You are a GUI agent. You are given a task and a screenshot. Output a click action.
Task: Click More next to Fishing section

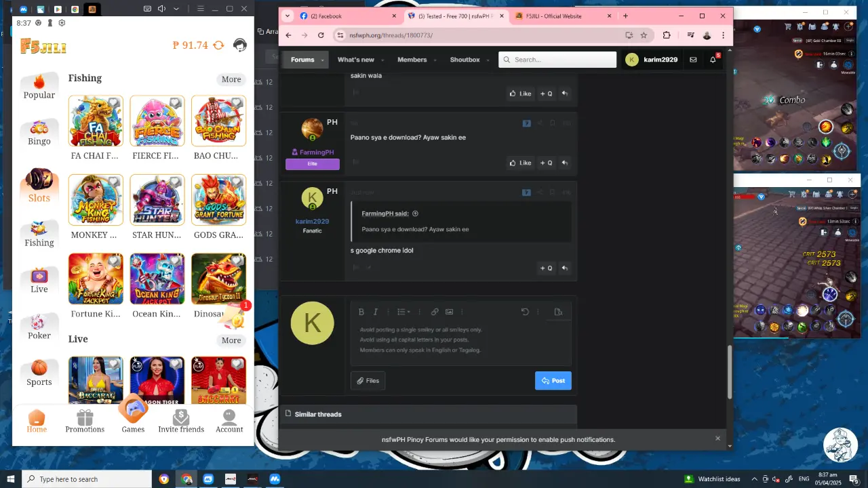(x=231, y=79)
